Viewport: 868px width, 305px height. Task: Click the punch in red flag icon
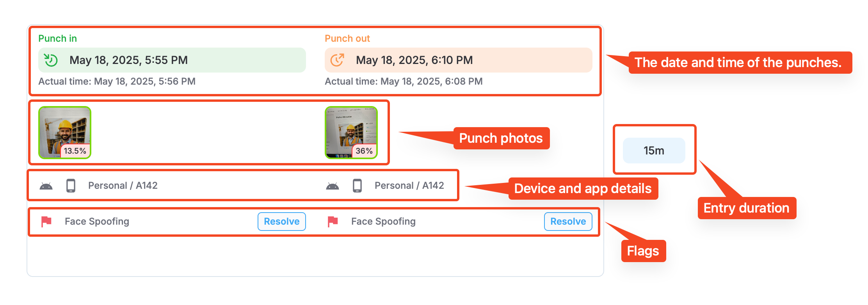(46, 222)
